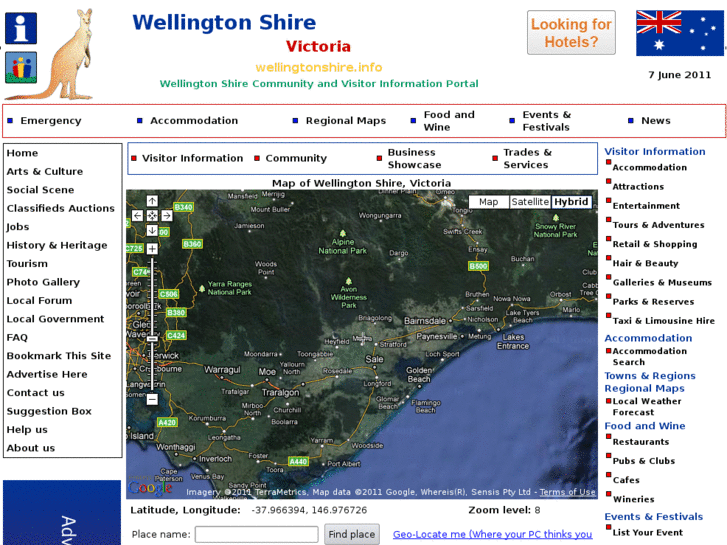Open the Local Weather Forecast link
Screen dimensions: 727x545
pyautogui.click(x=647, y=407)
